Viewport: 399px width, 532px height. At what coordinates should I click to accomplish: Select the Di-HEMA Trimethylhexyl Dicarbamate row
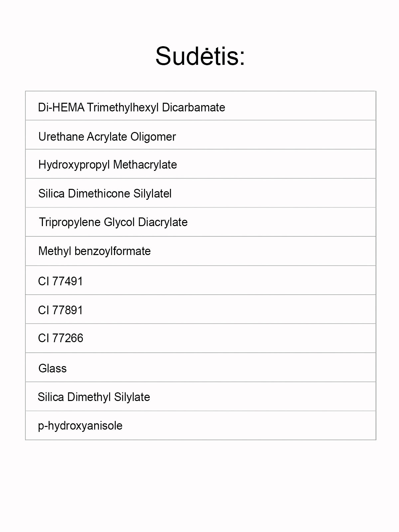[x=131, y=107]
